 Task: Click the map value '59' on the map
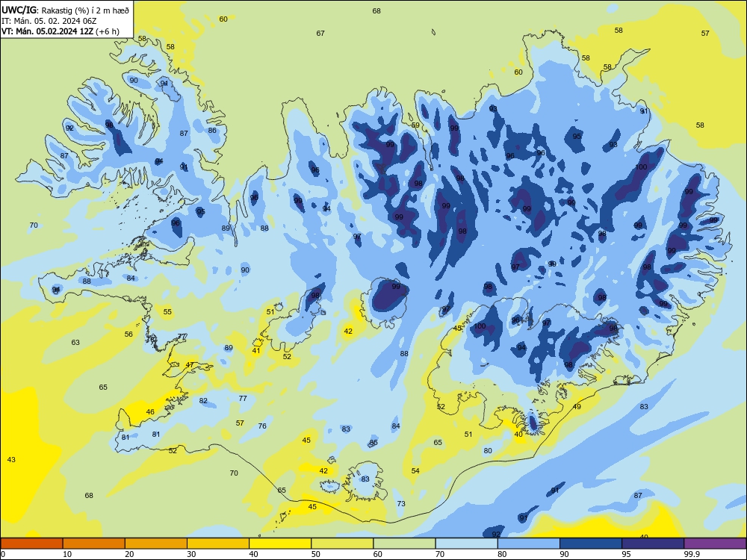[416, 125]
